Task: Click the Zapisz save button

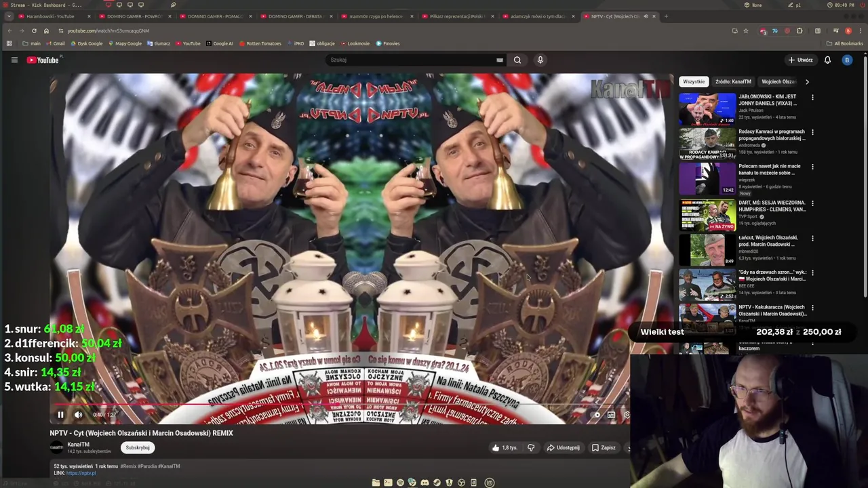Action: 604,447
